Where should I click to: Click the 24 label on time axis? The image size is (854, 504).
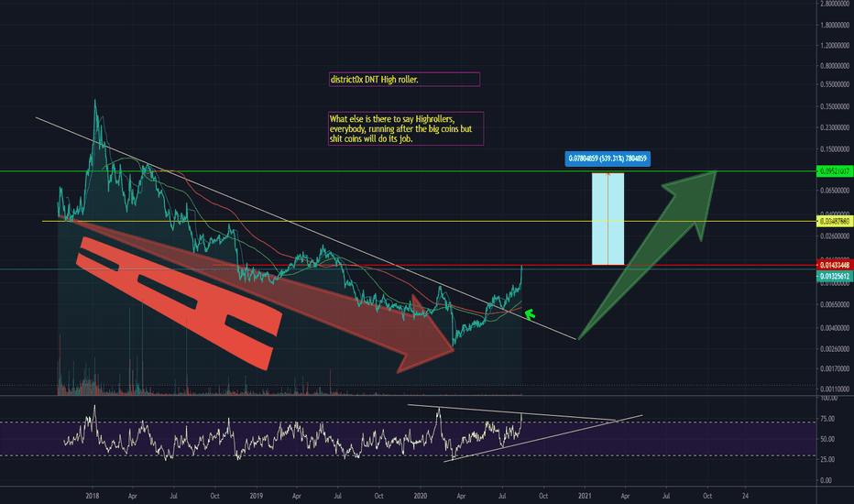point(746,496)
